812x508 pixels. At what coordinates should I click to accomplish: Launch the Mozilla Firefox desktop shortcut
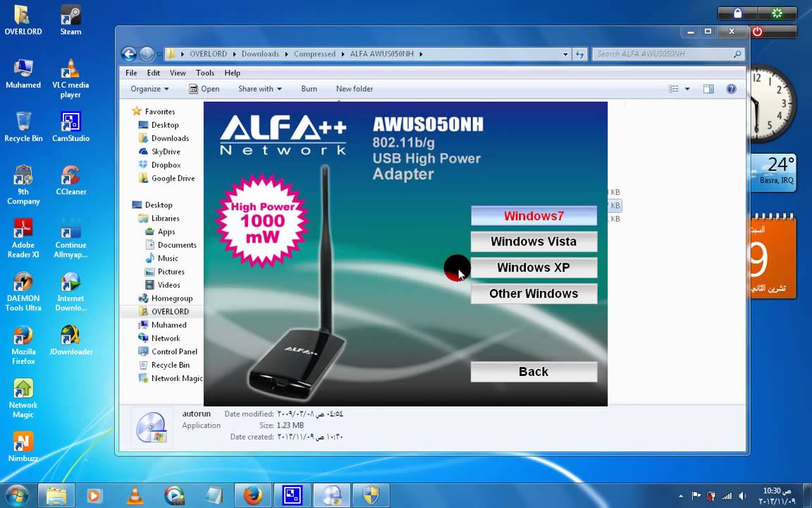pos(23,345)
